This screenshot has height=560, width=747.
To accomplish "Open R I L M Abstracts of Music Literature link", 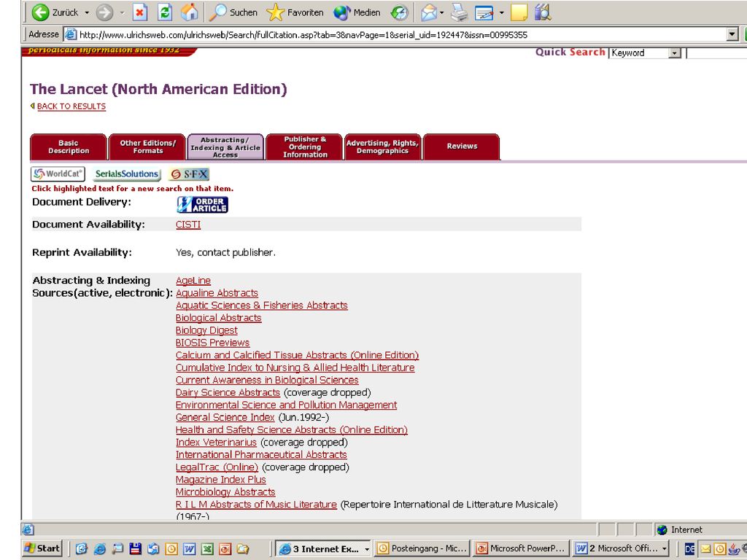I will coord(256,505).
